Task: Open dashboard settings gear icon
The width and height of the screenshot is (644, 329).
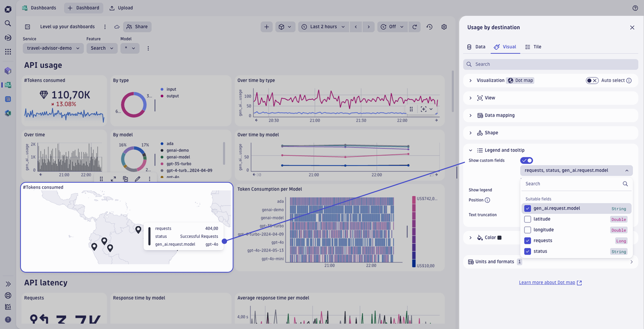Action: (444, 27)
